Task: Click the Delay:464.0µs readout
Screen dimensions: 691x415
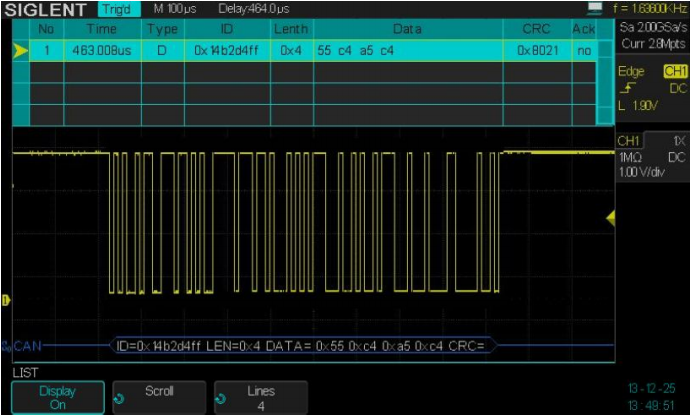Action: click(x=254, y=9)
